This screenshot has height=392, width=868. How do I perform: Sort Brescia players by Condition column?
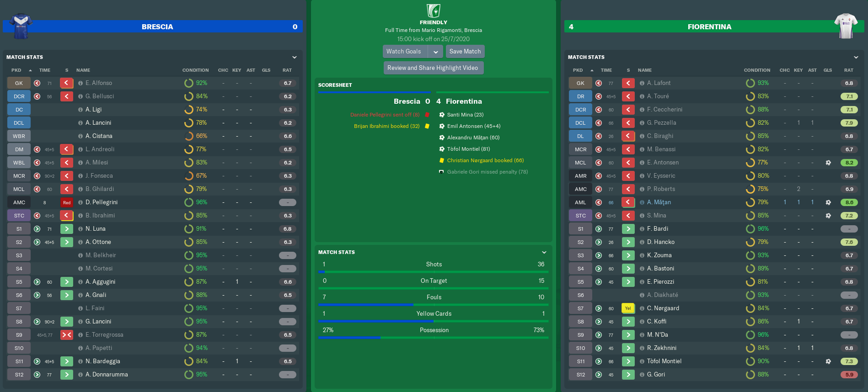(195, 70)
